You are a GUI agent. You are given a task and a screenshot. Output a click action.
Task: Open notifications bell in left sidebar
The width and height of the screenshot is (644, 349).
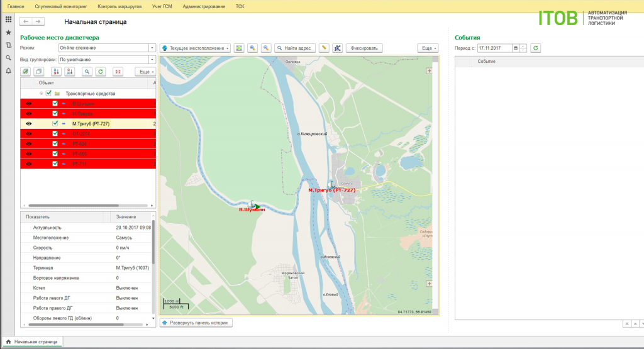8,70
